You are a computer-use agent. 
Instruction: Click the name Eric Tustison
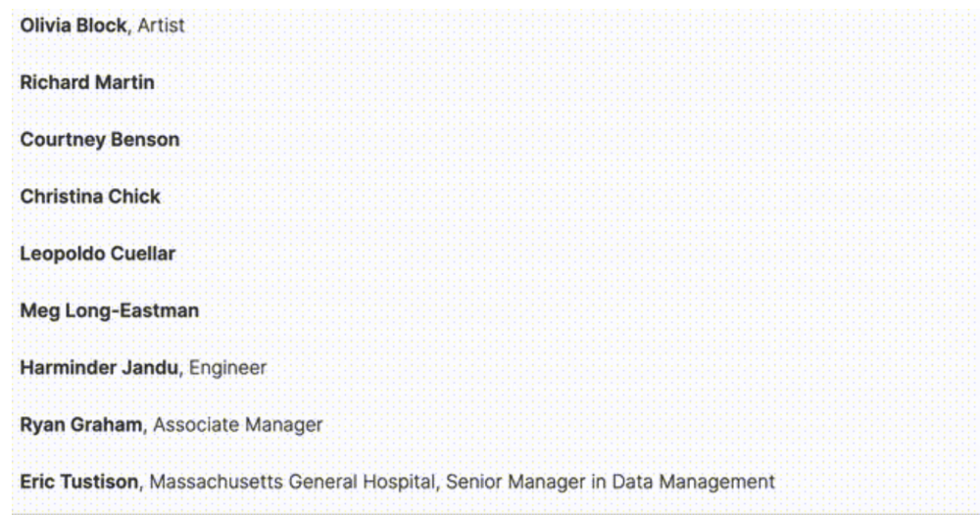(x=79, y=482)
